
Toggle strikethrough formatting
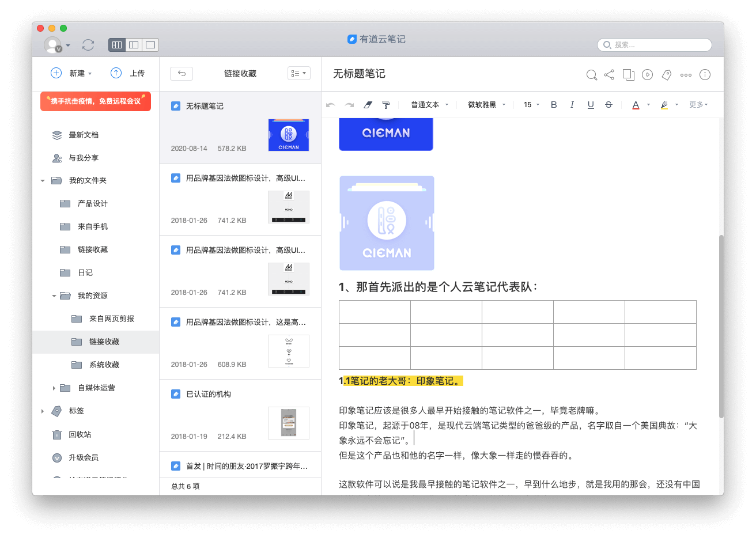click(x=608, y=105)
